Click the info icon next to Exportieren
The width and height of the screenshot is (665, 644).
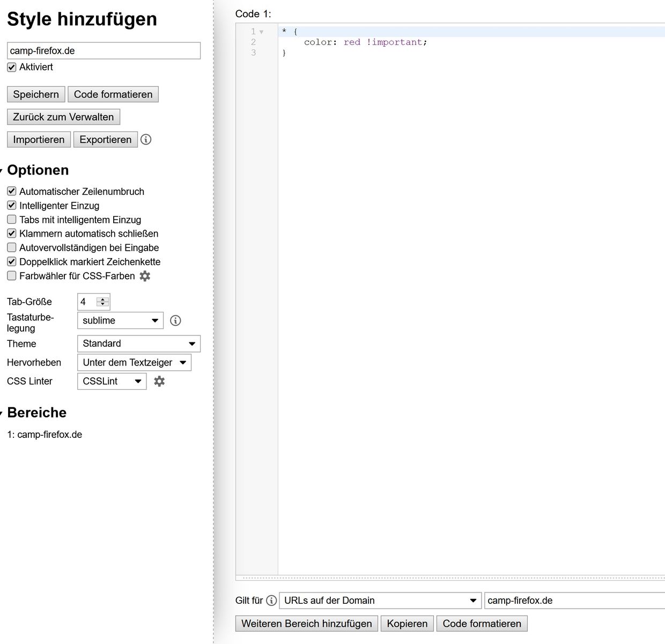[146, 140]
